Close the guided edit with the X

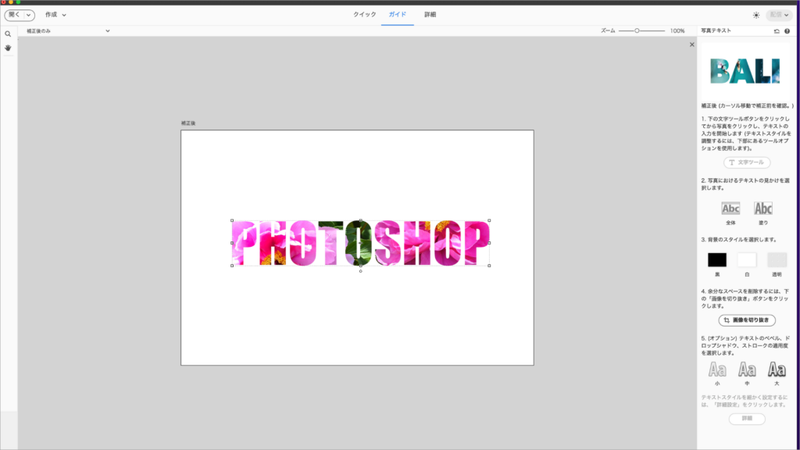692,44
